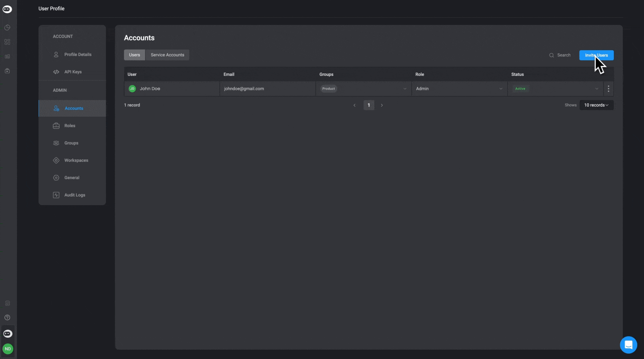Open the dashboard pie chart sidebar icon

(7, 28)
